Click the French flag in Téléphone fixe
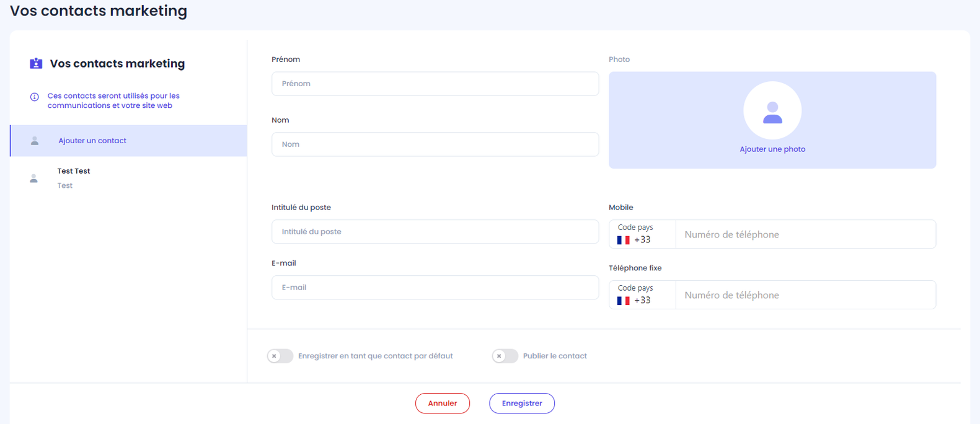The height and width of the screenshot is (424, 980). (x=624, y=301)
